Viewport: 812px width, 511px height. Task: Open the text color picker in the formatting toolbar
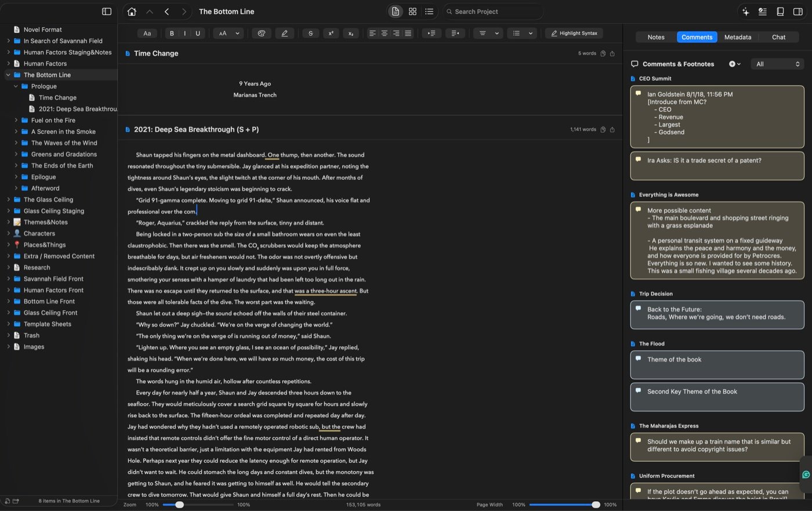(261, 33)
